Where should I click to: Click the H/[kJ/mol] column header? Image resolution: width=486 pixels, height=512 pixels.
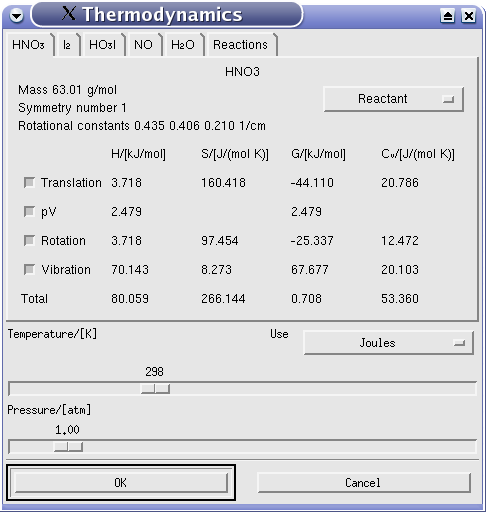[138, 154]
